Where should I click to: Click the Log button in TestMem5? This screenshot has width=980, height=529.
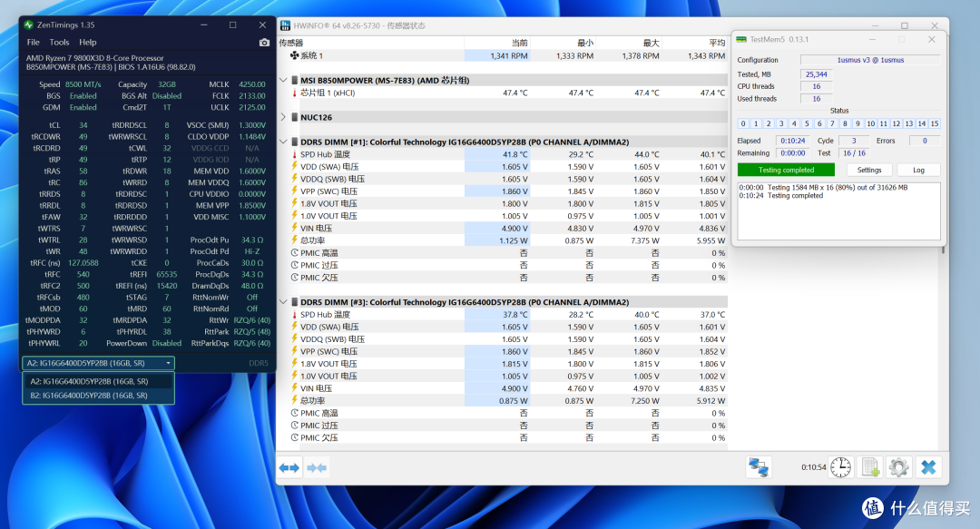click(x=918, y=170)
